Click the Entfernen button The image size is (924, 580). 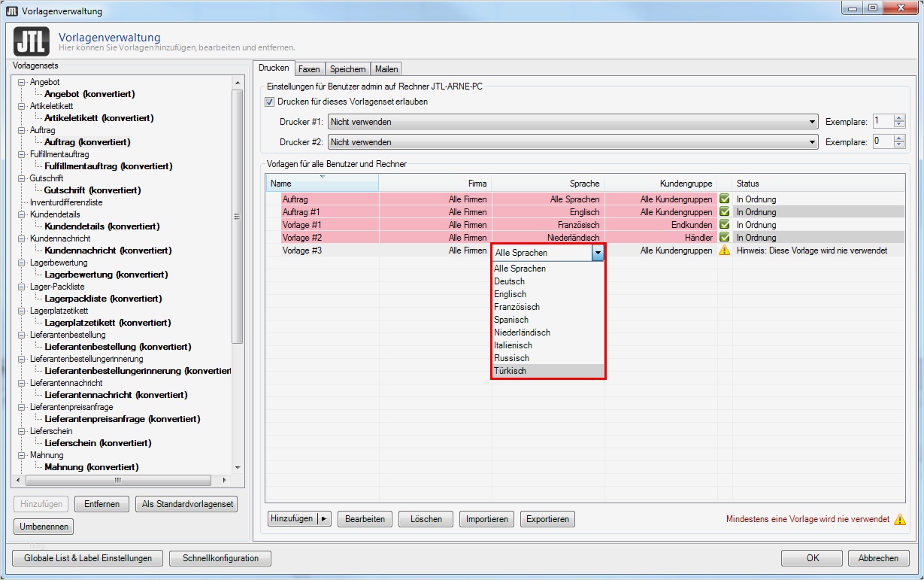coord(102,504)
